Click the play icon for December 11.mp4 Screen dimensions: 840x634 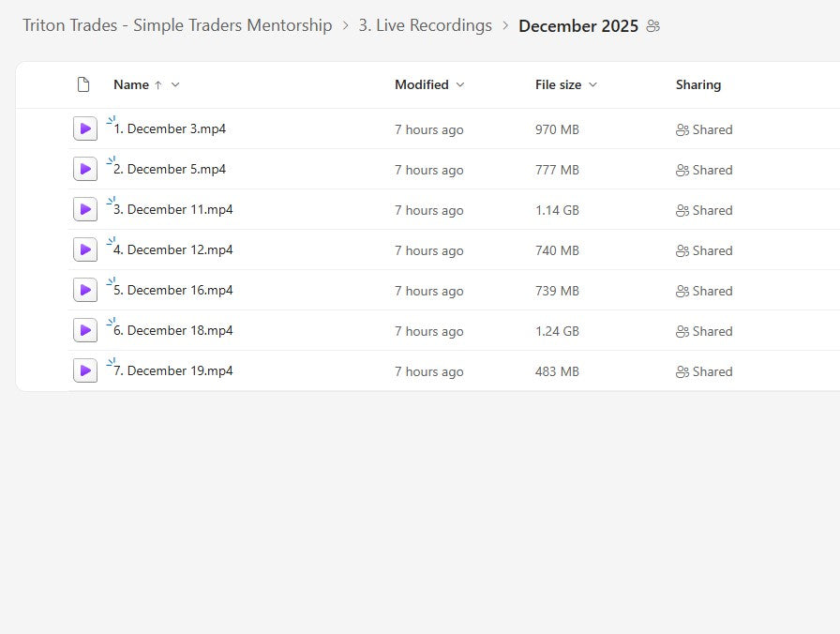pyautogui.click(x=85, y=210)
